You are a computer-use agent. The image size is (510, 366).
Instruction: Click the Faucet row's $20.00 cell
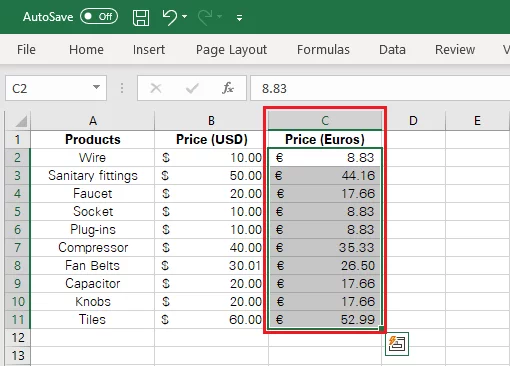[x=211, y=194]
